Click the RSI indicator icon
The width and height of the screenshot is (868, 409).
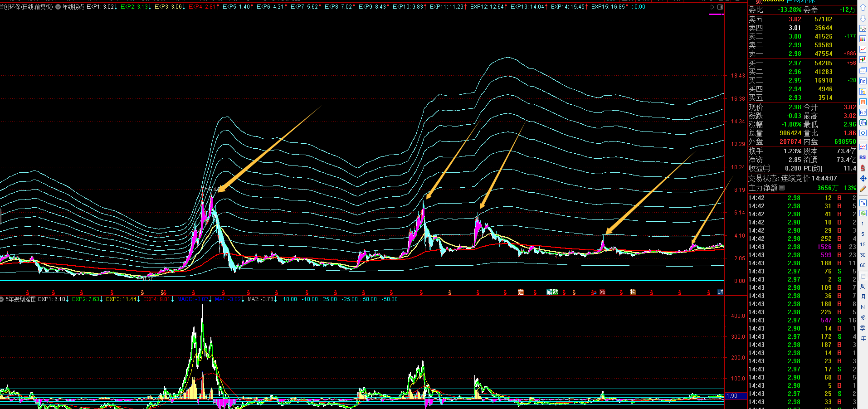(x=863, y=157)
